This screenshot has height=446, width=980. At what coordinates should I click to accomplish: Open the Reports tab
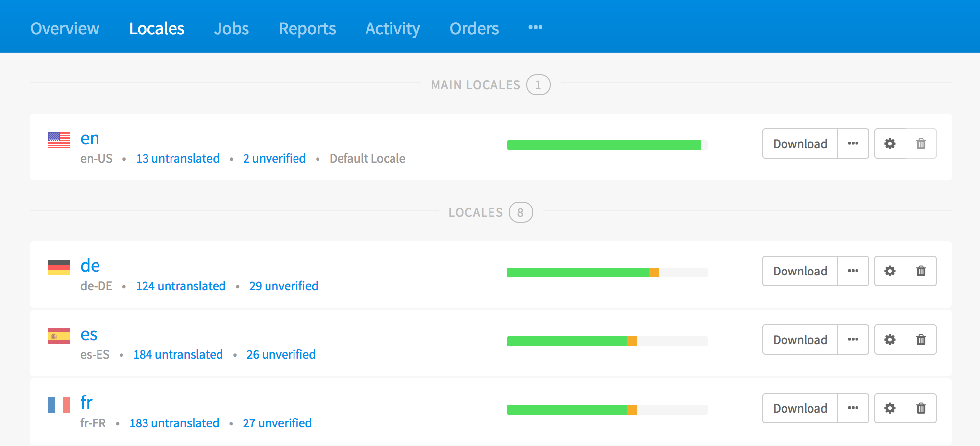[x=307, y=28]
